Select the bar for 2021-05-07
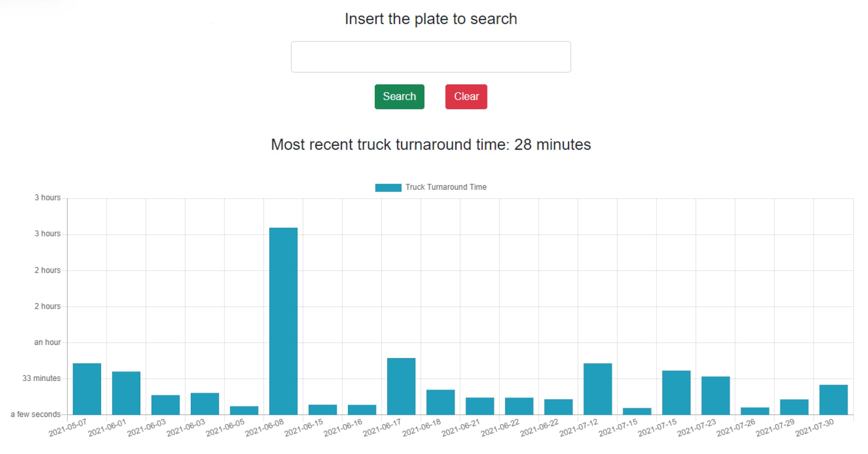The width and height of the screenshot is (868, 454). point(87,389)
